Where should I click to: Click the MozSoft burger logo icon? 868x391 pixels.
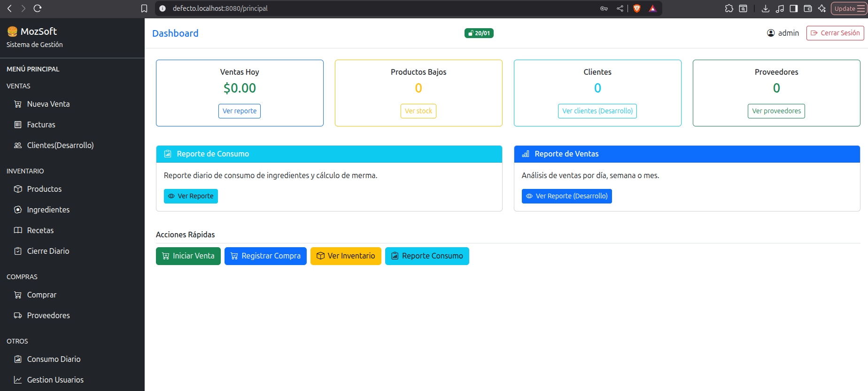point(12,31)
